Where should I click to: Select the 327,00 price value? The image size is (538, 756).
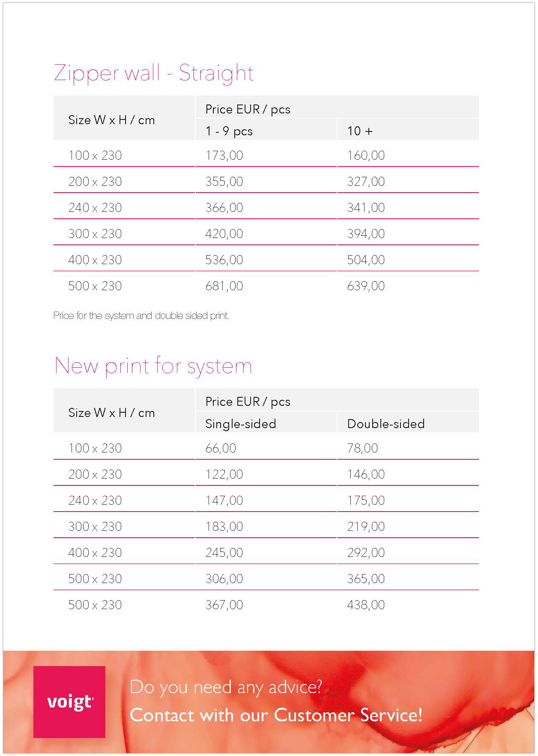click(366, 182)
